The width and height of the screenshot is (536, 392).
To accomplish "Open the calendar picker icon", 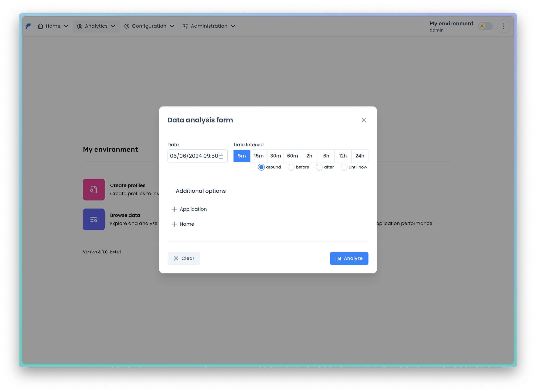I will pyautogui.click(x=221, y=156).
